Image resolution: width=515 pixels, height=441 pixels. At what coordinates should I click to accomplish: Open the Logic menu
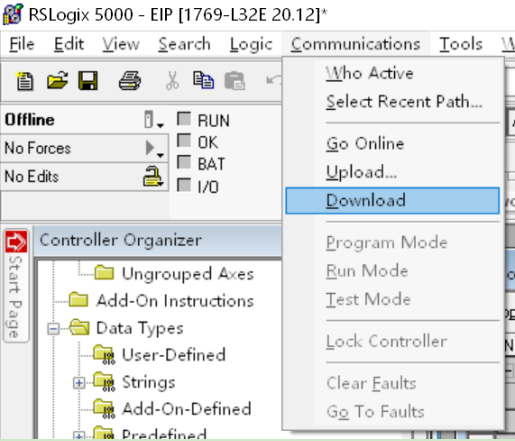tap(251, 44)
